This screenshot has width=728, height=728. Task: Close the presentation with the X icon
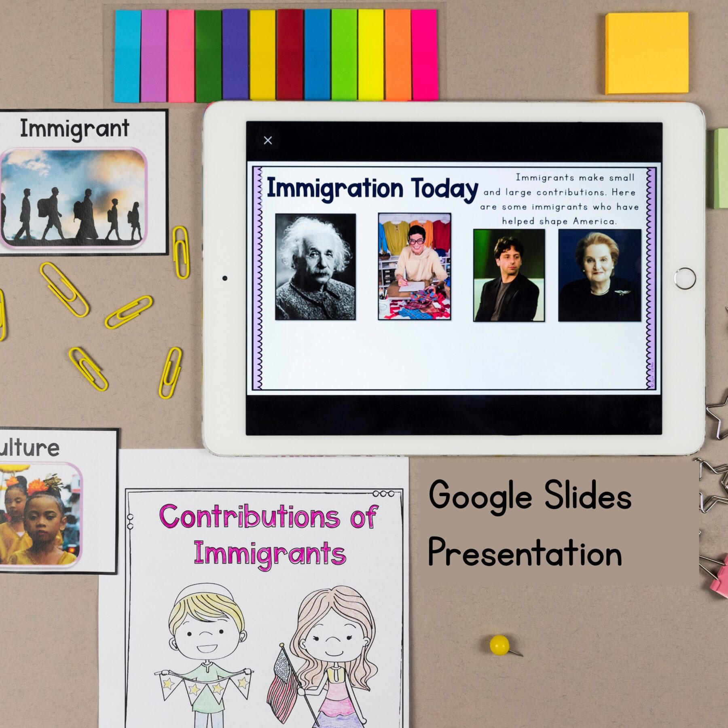pyautogui.click(x=268, y=140)
